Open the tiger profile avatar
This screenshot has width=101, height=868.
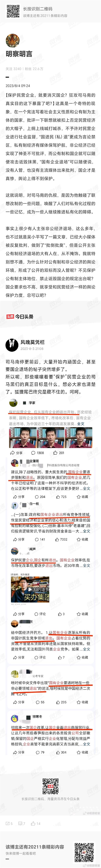coord(13,40)
